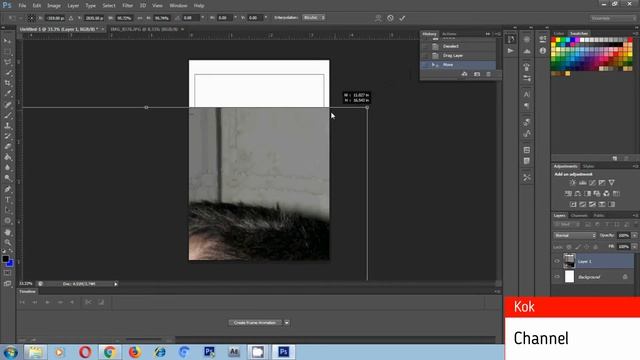The height and width of the screenshot is (360, 640).
Task: Select the Horizontal Type tool
Action: coord(7,200)
